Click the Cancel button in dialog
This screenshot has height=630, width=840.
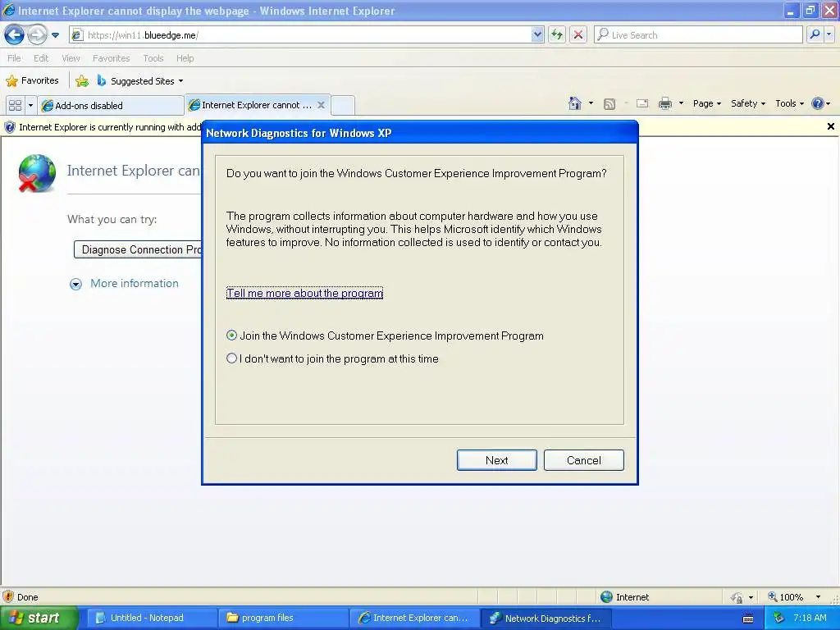(584, 460)
